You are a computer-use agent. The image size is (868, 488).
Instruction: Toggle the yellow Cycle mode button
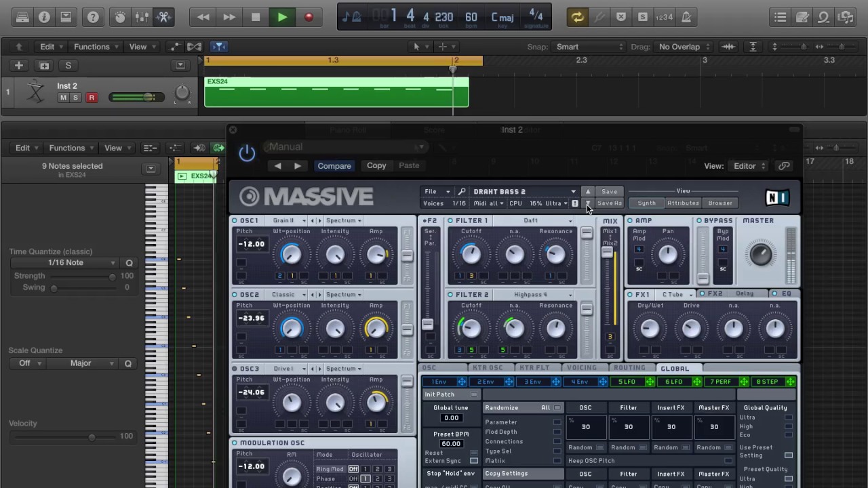578,17
